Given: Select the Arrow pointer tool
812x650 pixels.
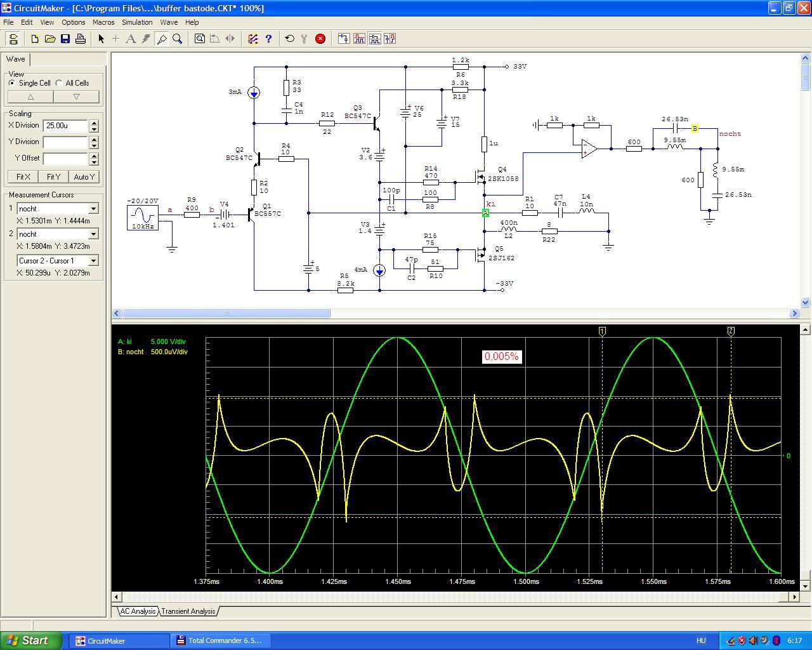Looking at the screenshot, I should 101,39.
